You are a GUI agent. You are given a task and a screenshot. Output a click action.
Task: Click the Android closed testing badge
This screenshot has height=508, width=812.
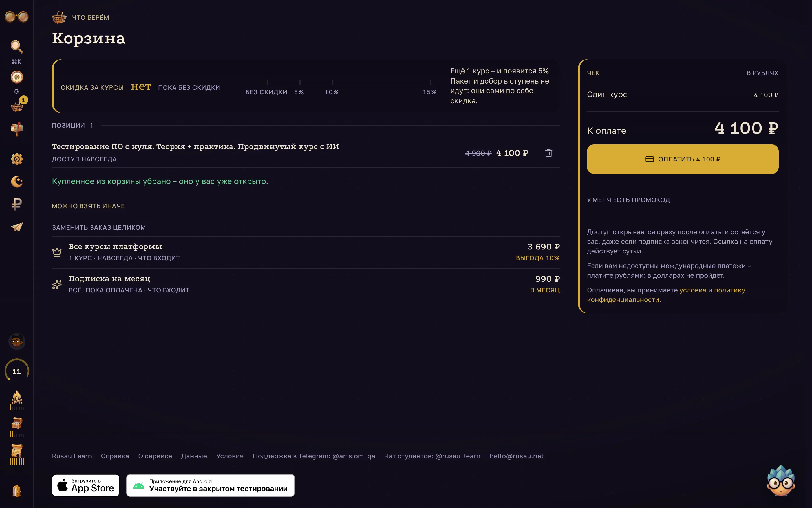point(210,485)
